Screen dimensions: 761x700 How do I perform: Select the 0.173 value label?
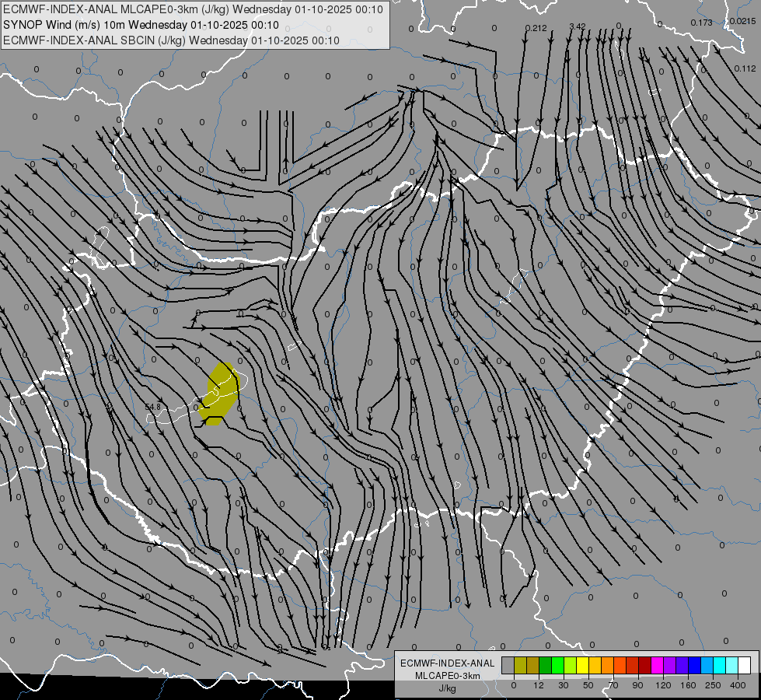click(701, 23)
